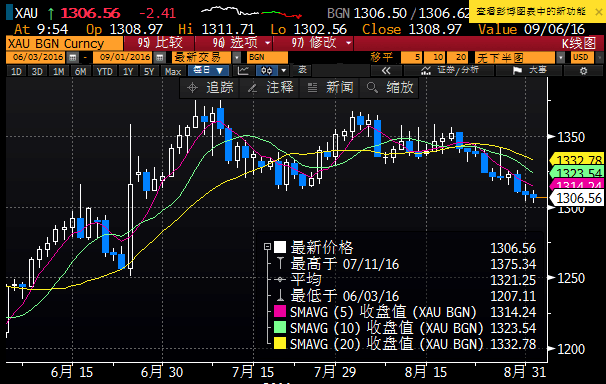
Task: Click the intraday sparkline mini chart
Action: click(x=251, y=12)
